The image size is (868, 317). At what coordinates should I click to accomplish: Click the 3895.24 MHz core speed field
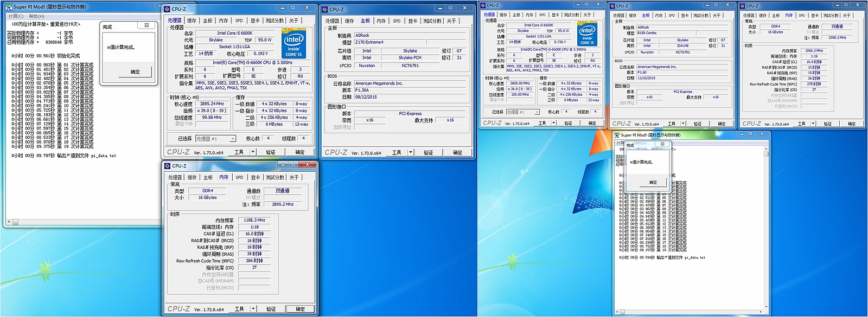pos(212,103)
